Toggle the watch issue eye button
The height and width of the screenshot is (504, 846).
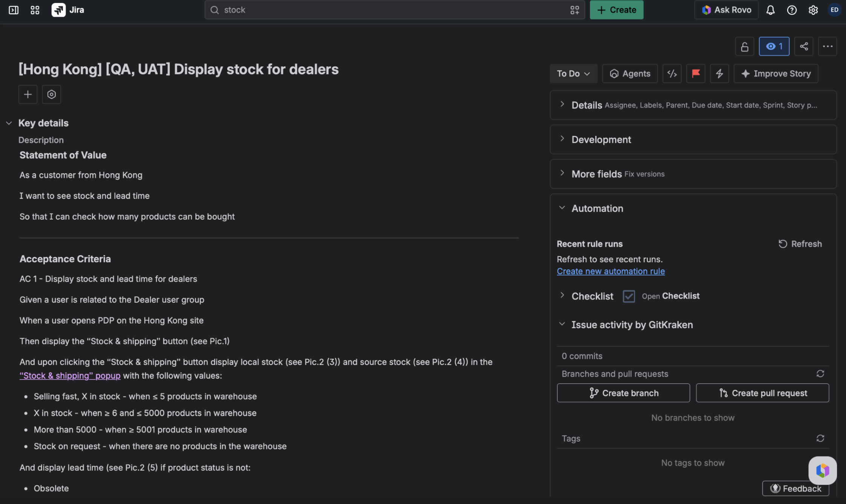tap(774, 46)
